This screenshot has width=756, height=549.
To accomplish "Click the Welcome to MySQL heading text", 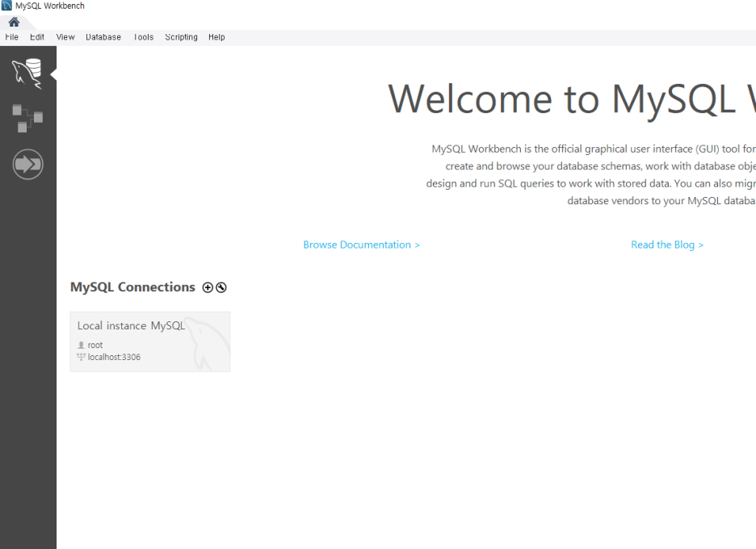I will (572, 99).
